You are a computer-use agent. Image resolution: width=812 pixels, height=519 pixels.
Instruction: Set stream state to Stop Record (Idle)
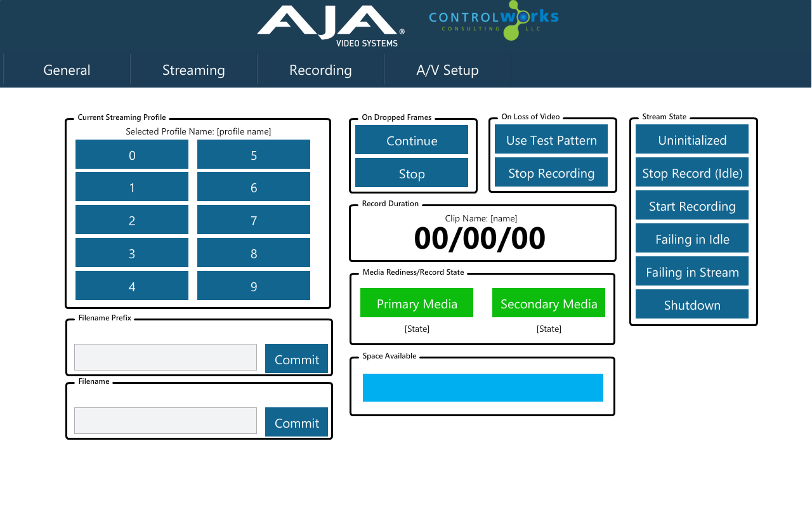pos(692,172)
